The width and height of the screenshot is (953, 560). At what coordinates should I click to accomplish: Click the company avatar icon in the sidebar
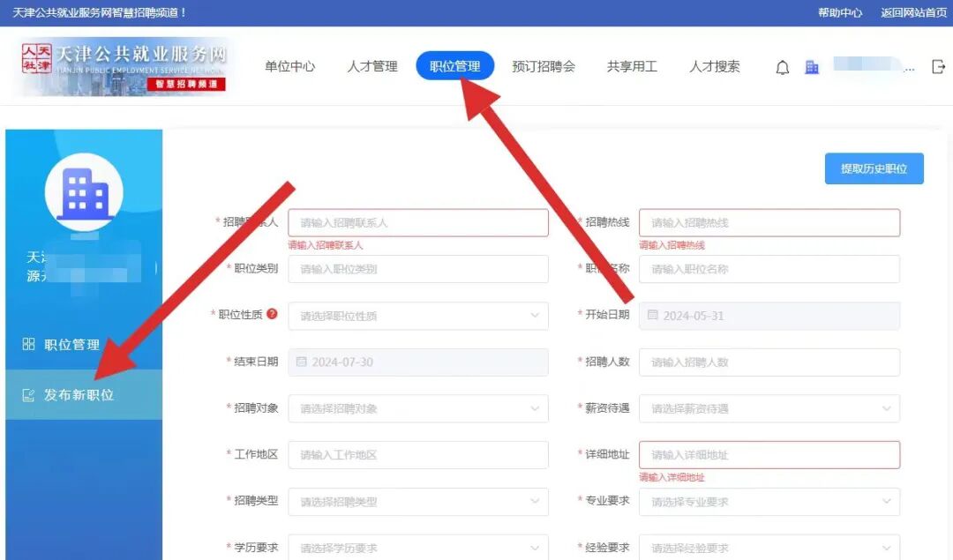coord(84,190)
